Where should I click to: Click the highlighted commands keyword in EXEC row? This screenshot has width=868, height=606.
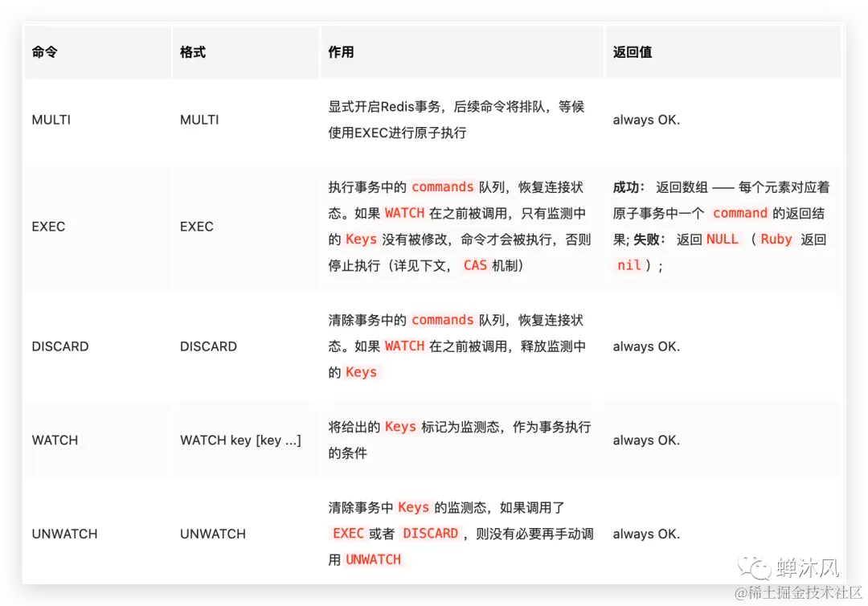[x=442, y=186]
